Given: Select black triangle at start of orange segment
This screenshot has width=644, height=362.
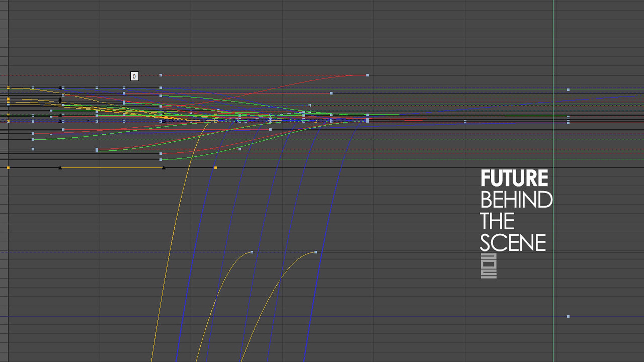Looking at the screenshot, I should pyautogui.click(x=60, y=168).
